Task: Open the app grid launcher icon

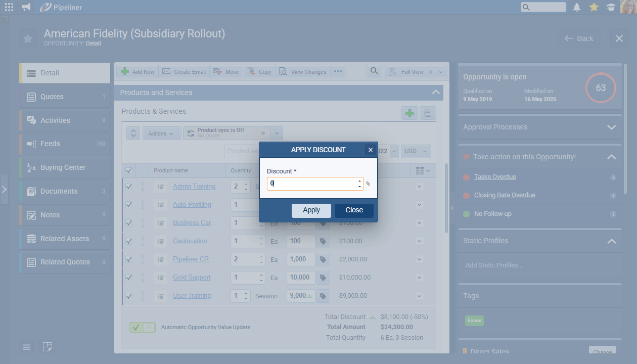Action: 9,7
